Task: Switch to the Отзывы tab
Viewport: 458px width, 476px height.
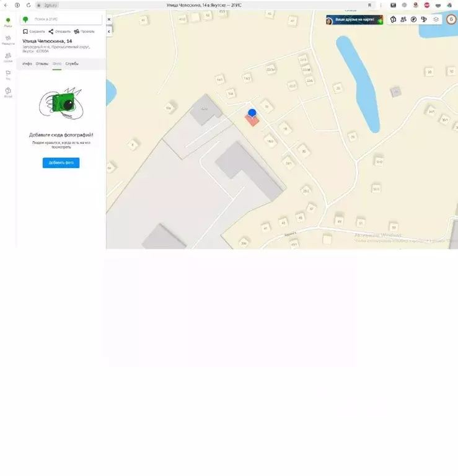Action: (x=42, y=64)
